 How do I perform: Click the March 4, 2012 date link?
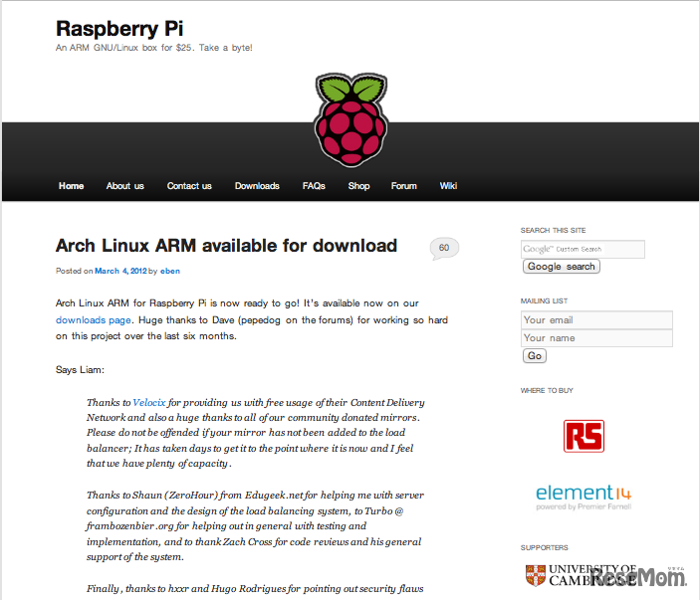click(x=120, y=271)
